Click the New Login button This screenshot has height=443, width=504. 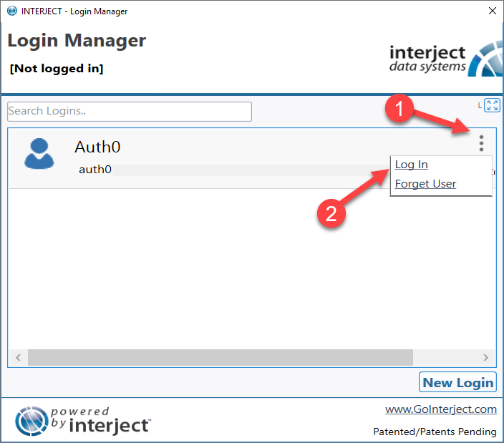tap(457, 382)
